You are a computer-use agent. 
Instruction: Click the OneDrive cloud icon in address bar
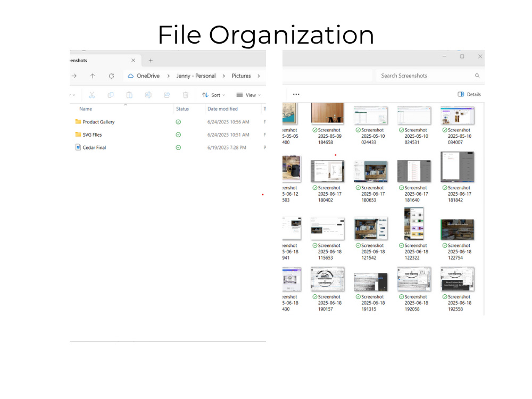131,76
